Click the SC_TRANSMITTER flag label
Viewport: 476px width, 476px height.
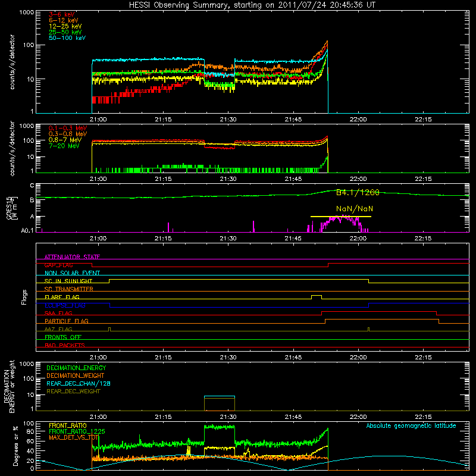pos(68,289)
